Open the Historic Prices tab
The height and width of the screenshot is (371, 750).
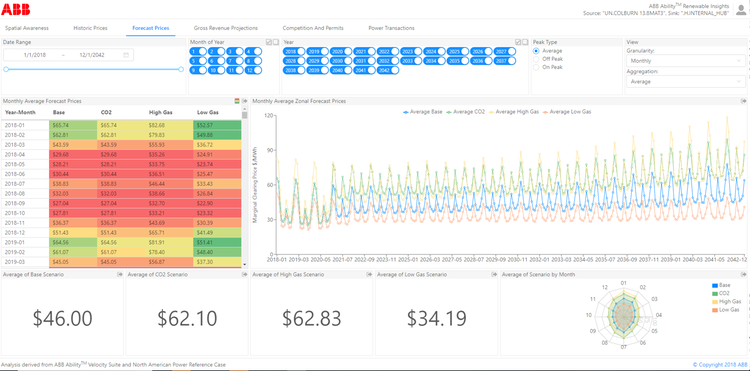[90, 28]
